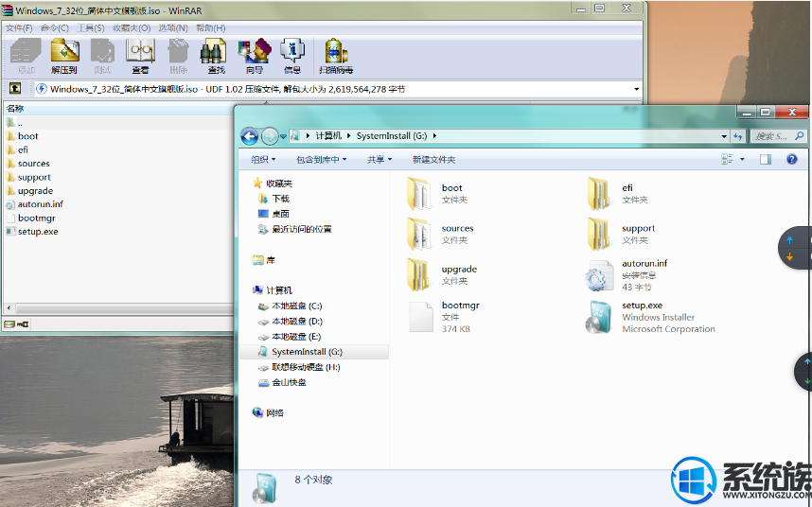Click WinRAR horizontal scrollbar left arrow

9,308
